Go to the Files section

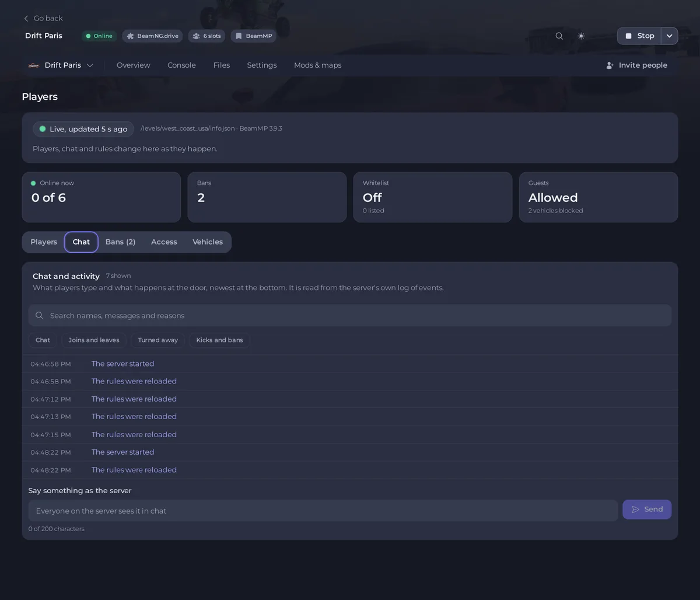(x=222, y=65)
